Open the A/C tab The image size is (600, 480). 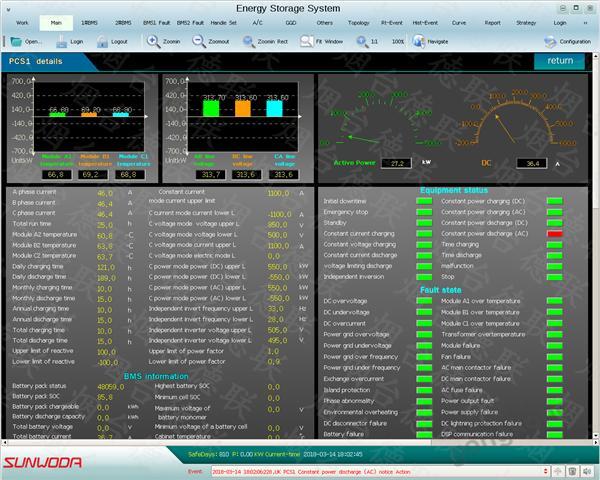click(258, 23)
